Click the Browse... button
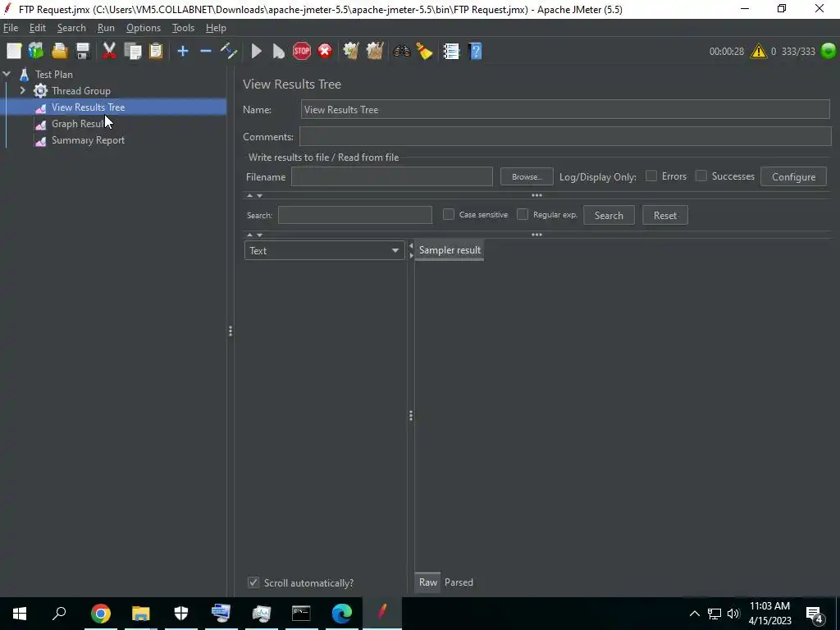Viewport: 840px width, 630px height. coord(527,177)
